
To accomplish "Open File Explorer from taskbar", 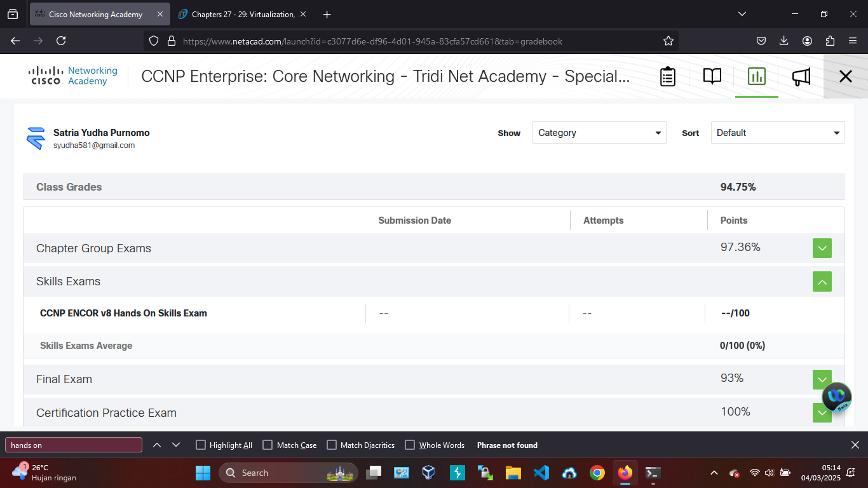I will pos(513,473).
